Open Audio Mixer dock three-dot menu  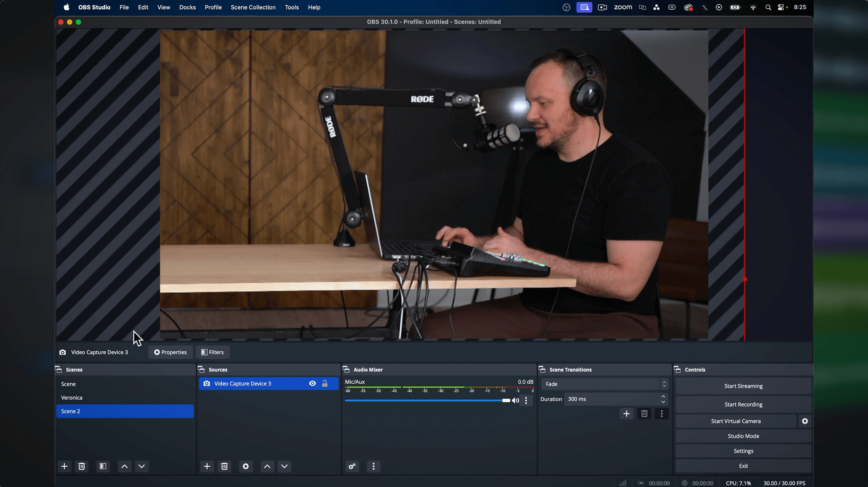point(373,466)
